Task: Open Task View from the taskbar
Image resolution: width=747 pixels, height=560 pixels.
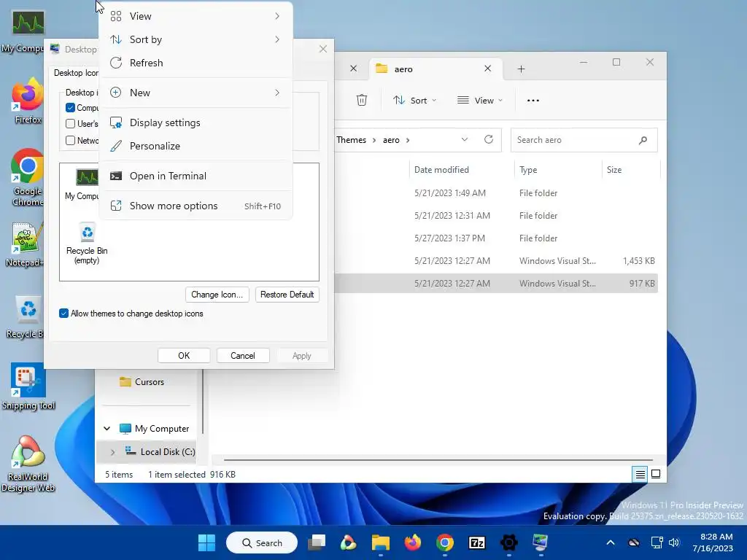Action: pos(317,542)
